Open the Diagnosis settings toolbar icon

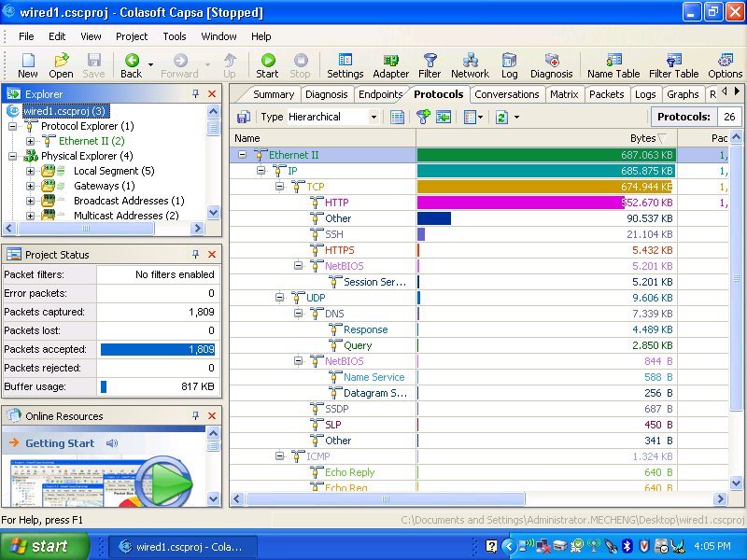tap(551, 65)
